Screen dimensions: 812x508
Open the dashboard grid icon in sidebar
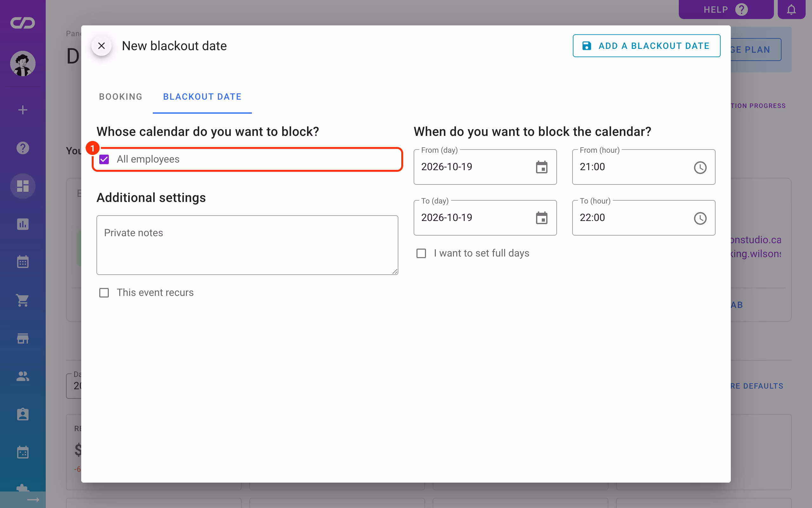tap(23, 186)
